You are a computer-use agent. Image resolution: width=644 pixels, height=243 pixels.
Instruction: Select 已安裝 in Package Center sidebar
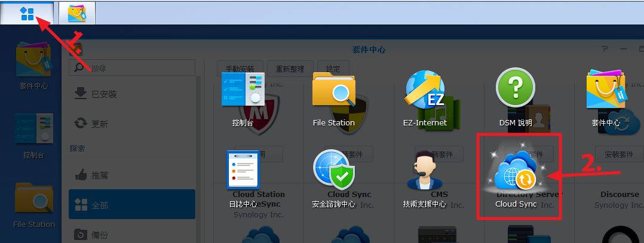point(132,94)
